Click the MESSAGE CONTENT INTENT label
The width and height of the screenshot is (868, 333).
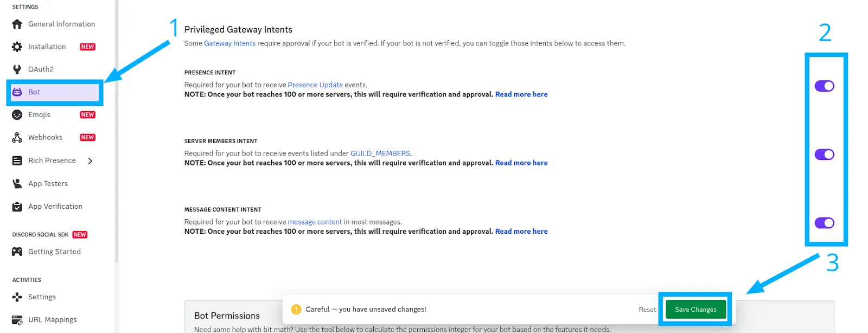click(x=223, y=210)
